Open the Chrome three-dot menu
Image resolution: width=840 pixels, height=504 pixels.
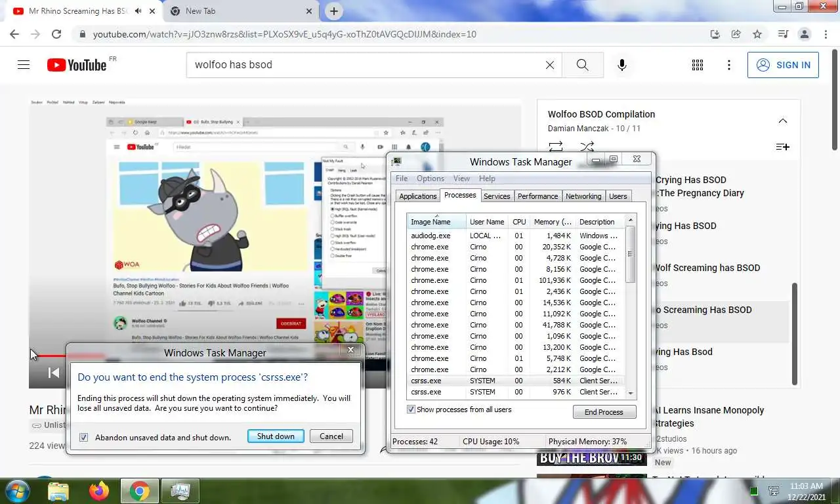tap(824, 34)
